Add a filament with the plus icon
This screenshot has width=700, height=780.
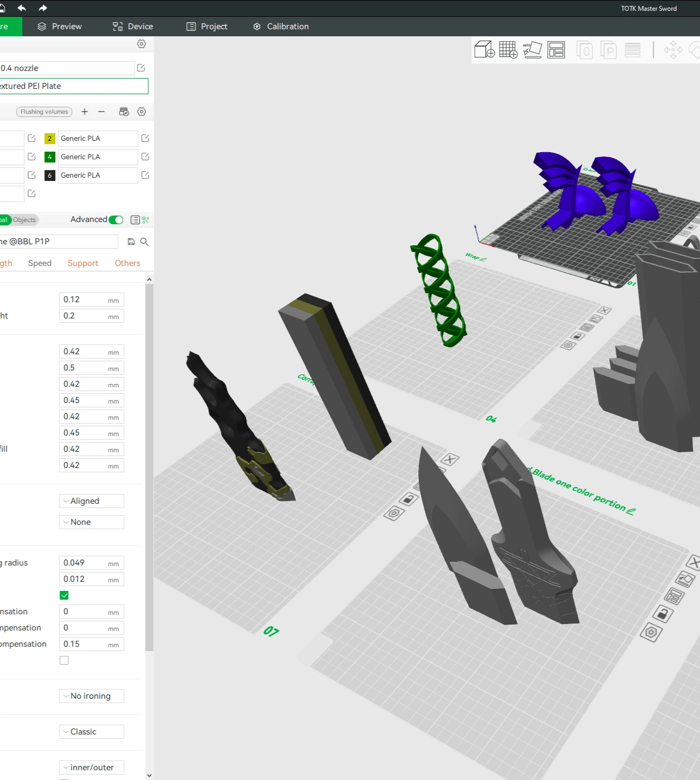click(x=85, y=112)
